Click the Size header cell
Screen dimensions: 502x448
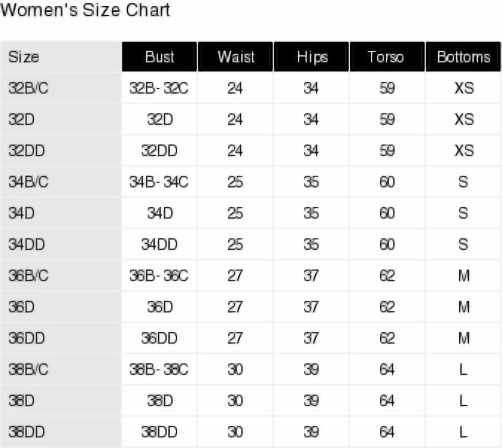(24, 57)
